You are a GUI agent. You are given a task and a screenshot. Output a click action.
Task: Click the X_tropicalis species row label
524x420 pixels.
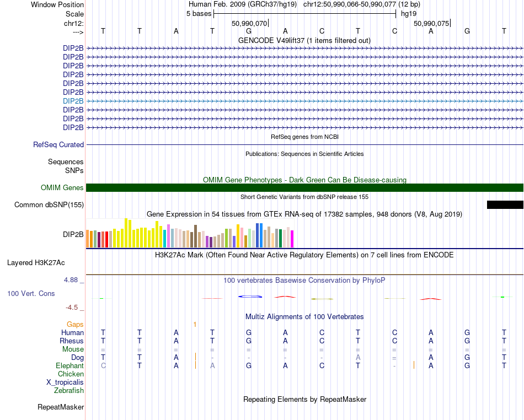tap(65, 383)
